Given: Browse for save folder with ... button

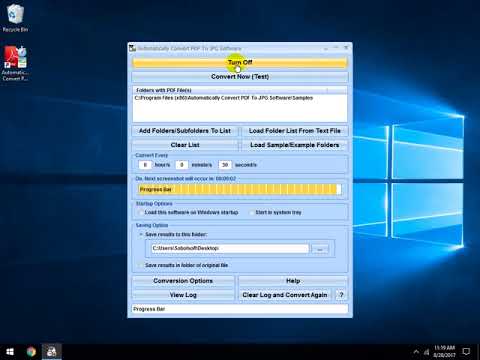Looking at the screenshot, I should coord(320,249).
